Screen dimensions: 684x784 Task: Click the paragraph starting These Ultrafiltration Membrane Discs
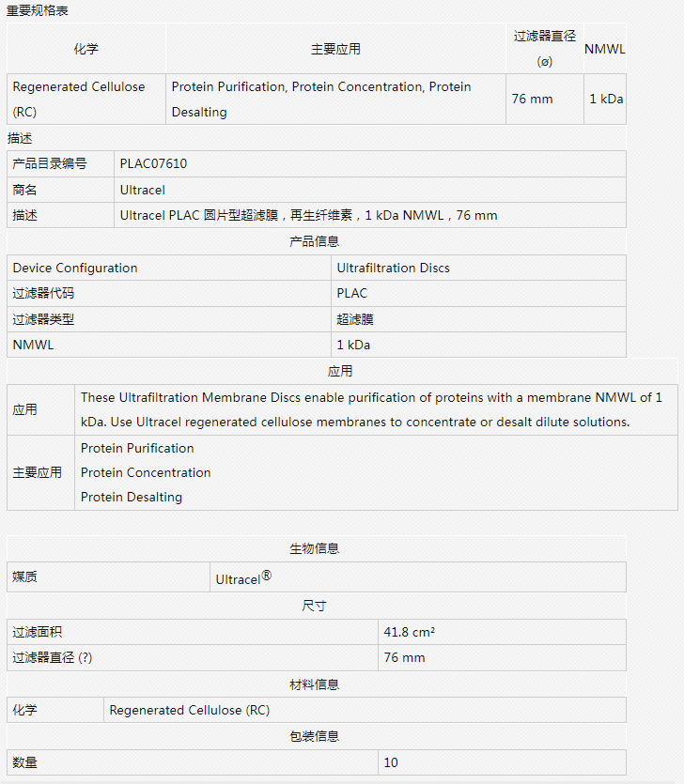click(371, 409)
